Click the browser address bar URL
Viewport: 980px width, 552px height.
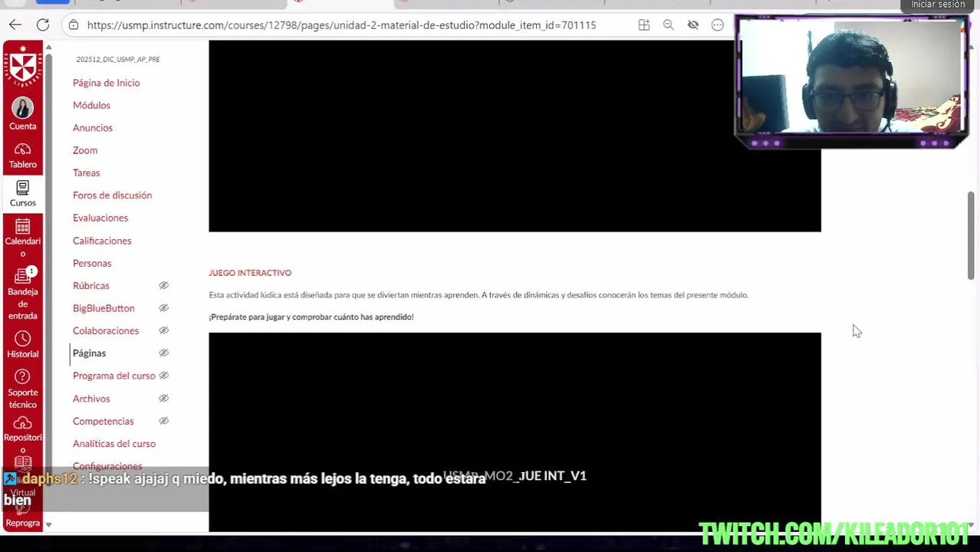341,25
